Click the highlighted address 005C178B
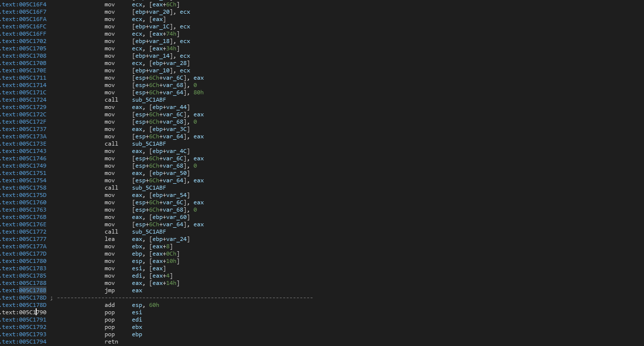The width and height of the screenshot is (644, 346). coord(33,290)
